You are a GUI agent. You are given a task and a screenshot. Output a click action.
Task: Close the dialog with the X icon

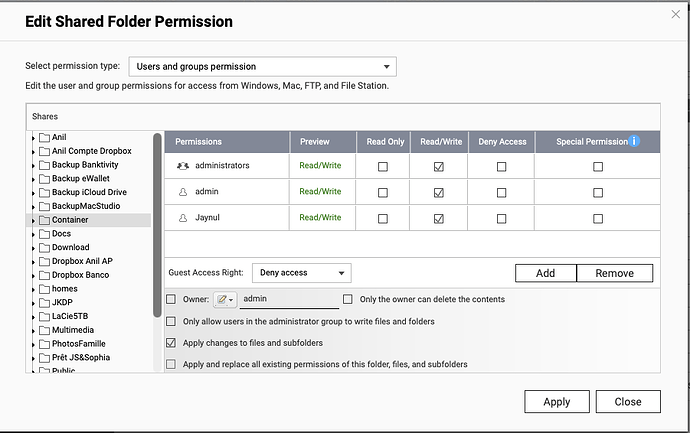675,14
